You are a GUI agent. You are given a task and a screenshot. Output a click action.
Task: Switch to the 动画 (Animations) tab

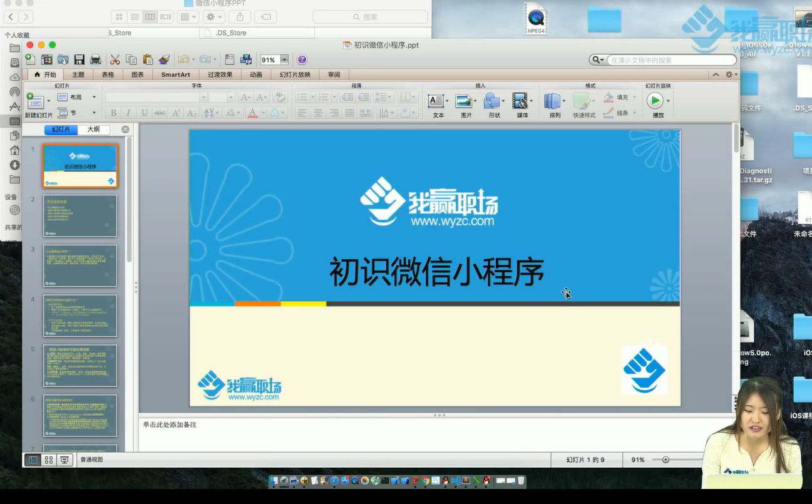256,75
